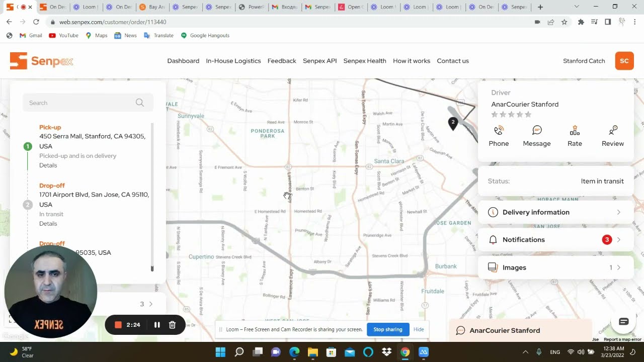This screenshot has width=644, height=362.
Task: Open File Explorer from taskbar
Action: tap(312, 352)
